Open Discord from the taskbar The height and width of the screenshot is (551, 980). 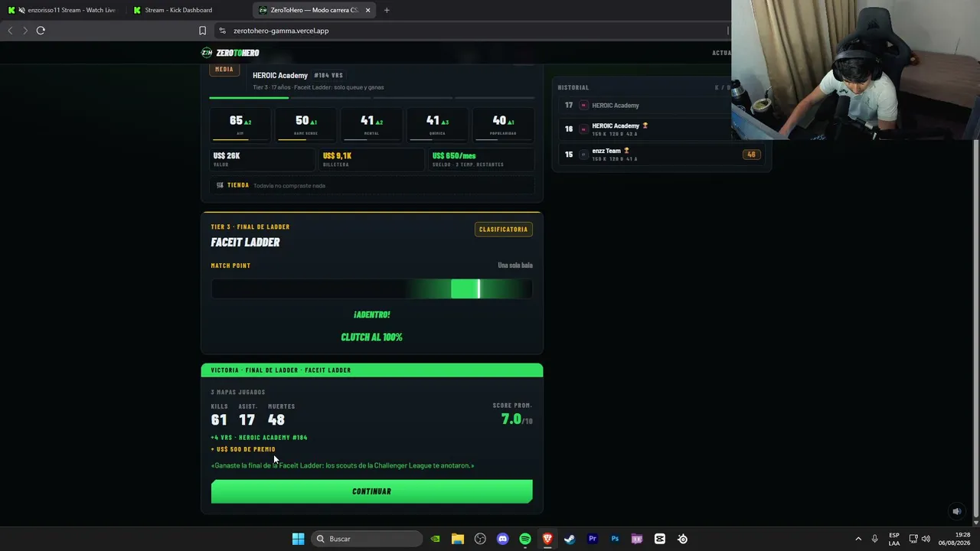[502, 539]
